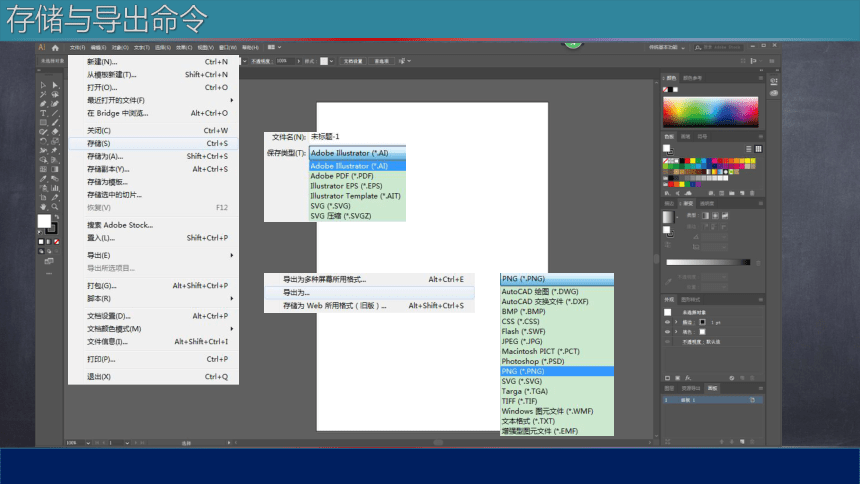Select the Line Segment tool
This screenshot has width=860, height=484.
[55, 113]
